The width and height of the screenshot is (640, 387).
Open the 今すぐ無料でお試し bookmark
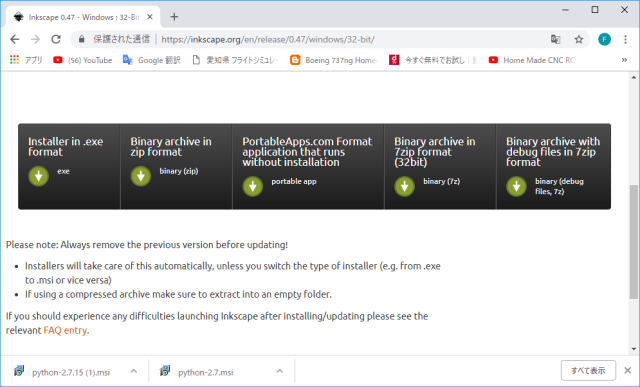pos(433,60)
